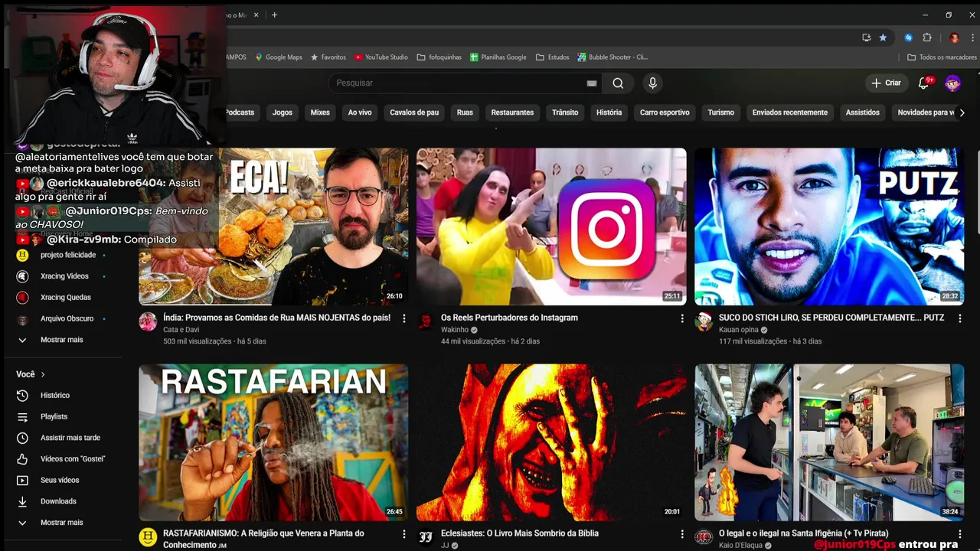Select the Ao vivo filter chip

(x=360, y=112)
